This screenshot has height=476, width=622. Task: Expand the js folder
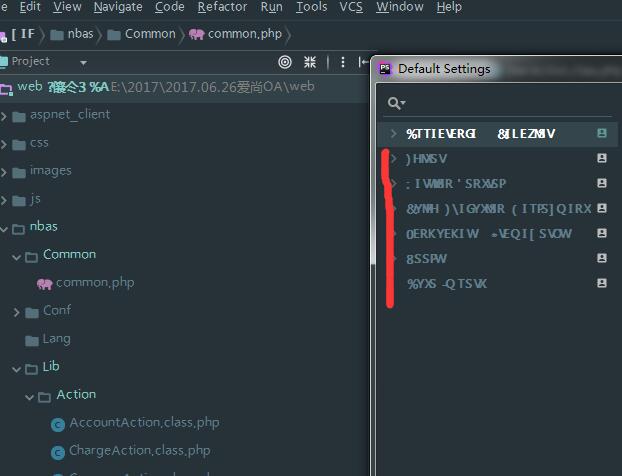coord(4,200)
